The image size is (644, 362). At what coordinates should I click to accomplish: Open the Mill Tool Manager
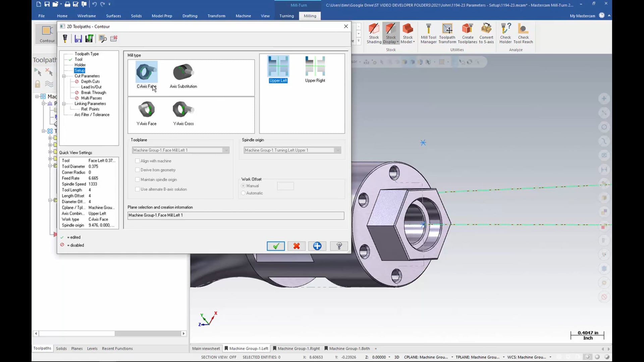428,34
